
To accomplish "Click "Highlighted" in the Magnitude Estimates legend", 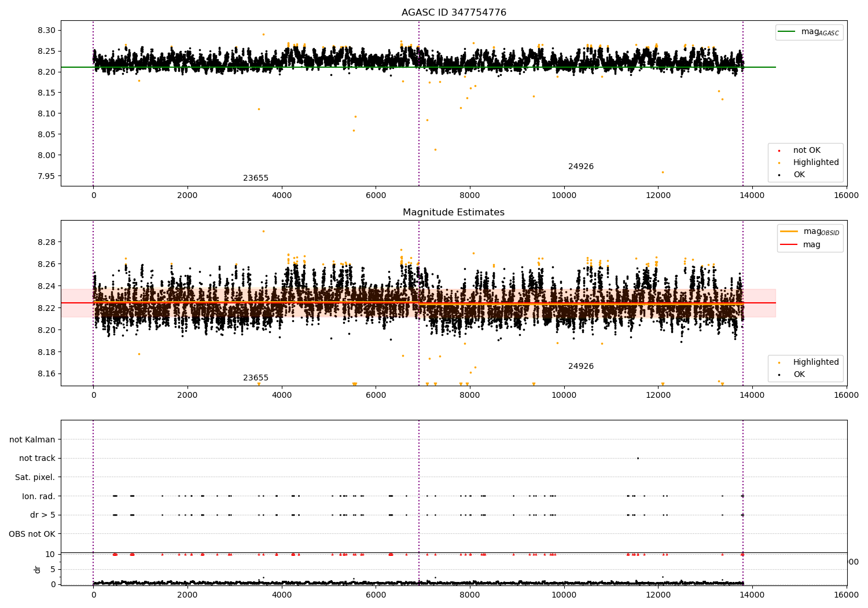I will (x=816, y=362).
